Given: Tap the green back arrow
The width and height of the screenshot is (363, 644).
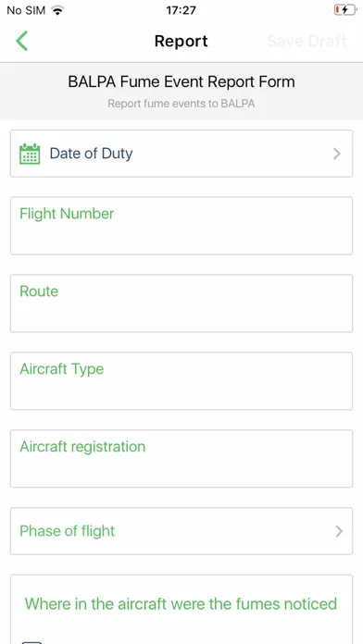Looking at the screenshot, I should [x=22, y=41].
